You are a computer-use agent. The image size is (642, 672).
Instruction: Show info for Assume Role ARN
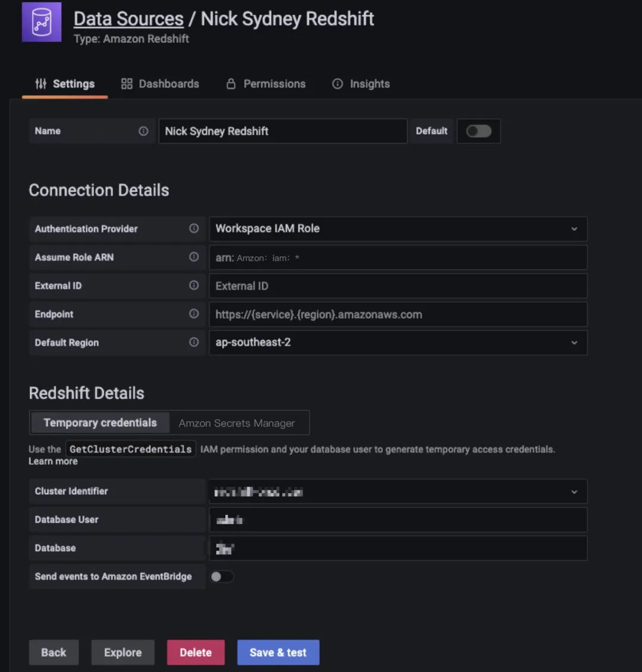click(194, 257)
